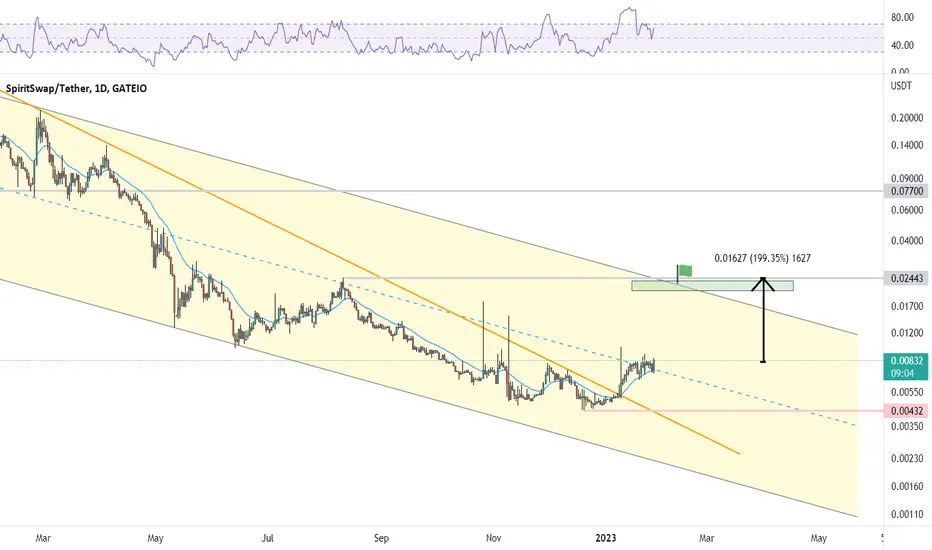Click the Mar label after the 2023 label
Viewport: 932px width, 550px height.
[706, 538]
